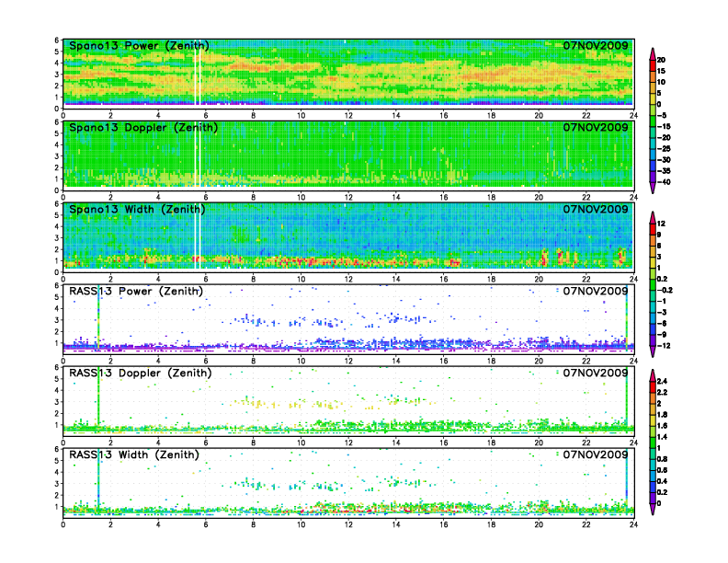Click the "-0.2" label on the middle colorbar
The width and height of the screenshot is (728, 563).
tap(665, 290)
